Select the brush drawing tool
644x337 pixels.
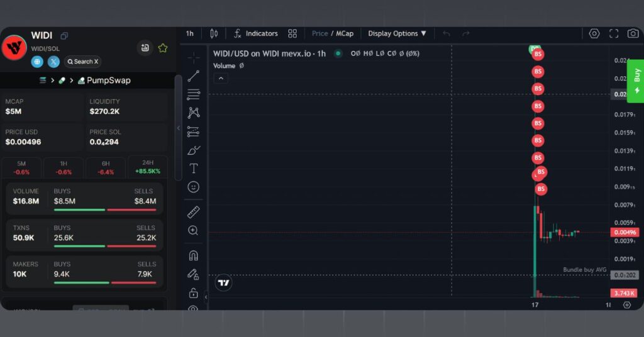[x=194, y=150]
